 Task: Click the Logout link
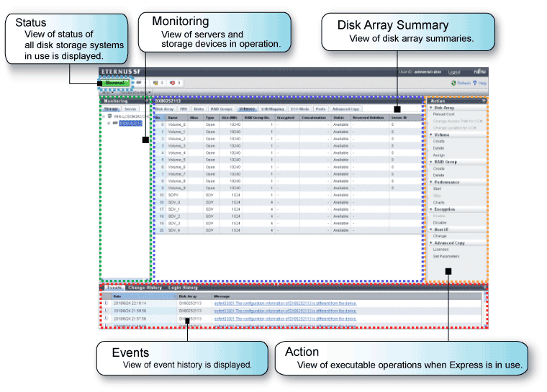click(454, 72)
